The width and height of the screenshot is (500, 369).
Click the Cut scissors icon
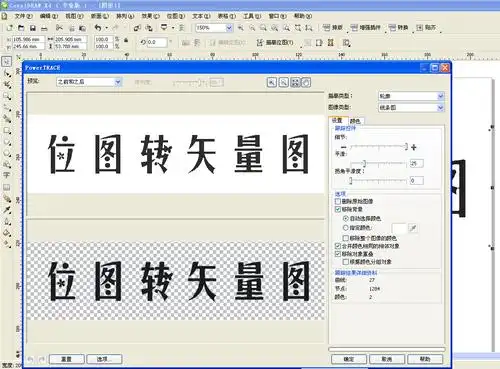coord(59,28)
